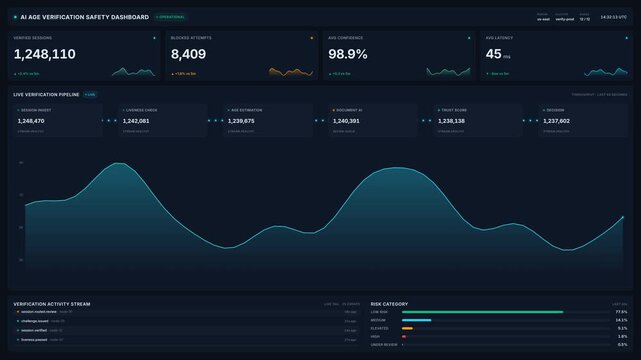
Task: Open the challenge.issued activity row
Action: [x=186, y=321]
